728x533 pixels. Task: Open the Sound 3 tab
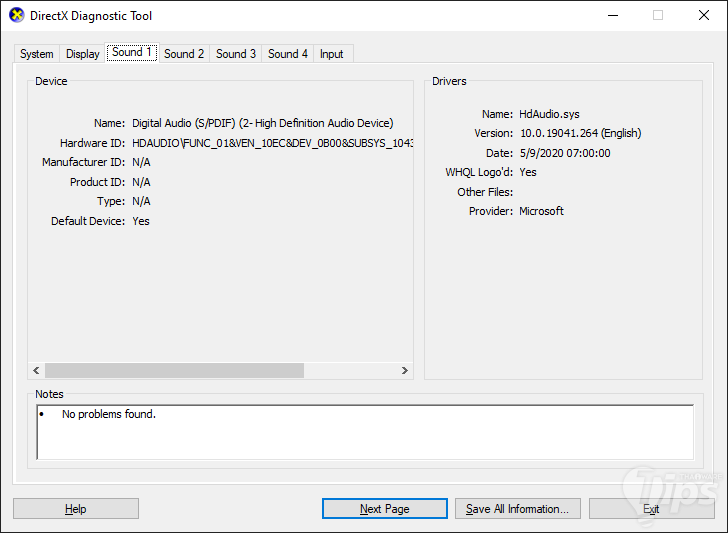(236, 54)
